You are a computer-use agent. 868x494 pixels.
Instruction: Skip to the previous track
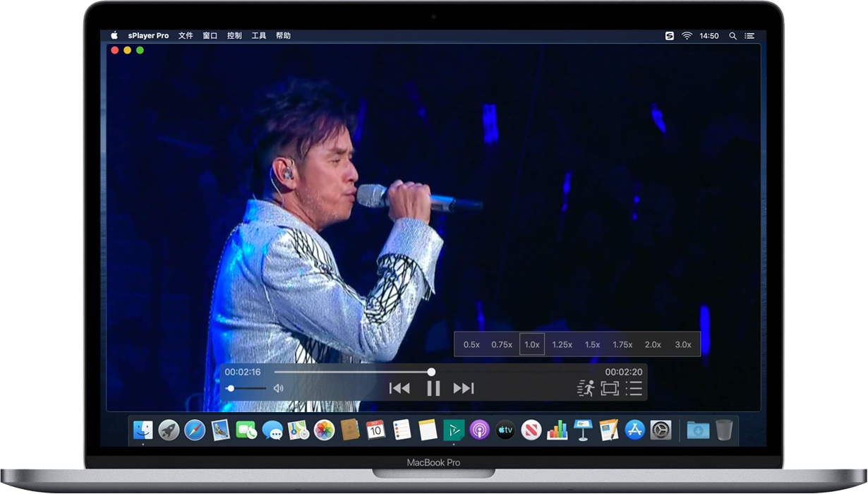[x=399, y=388]
